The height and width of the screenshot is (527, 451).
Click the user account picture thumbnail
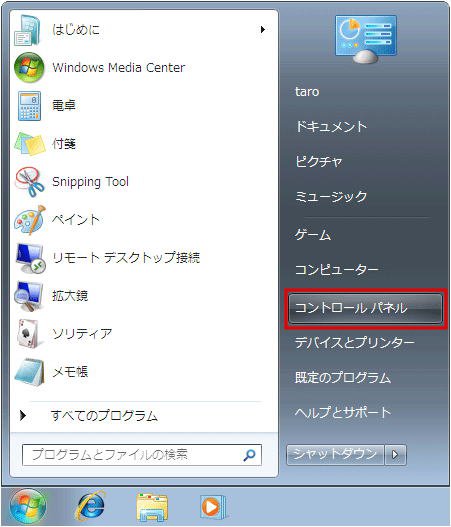366,39
